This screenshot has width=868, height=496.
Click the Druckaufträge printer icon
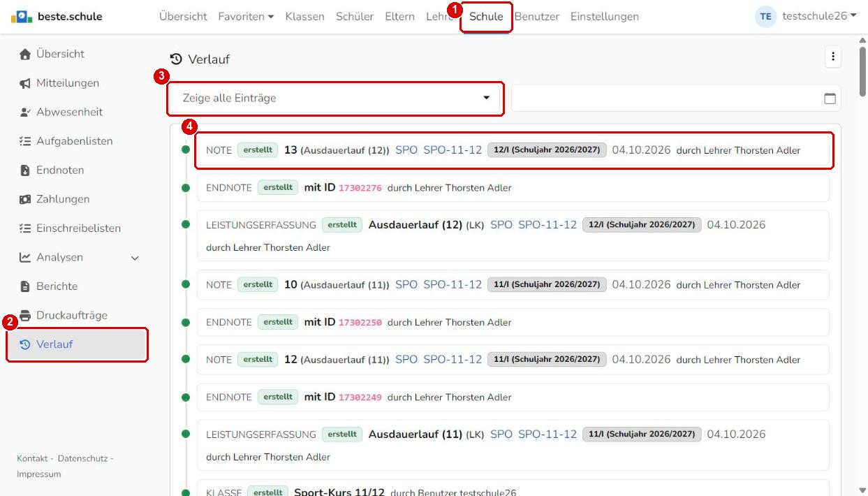tap(25, 315)
